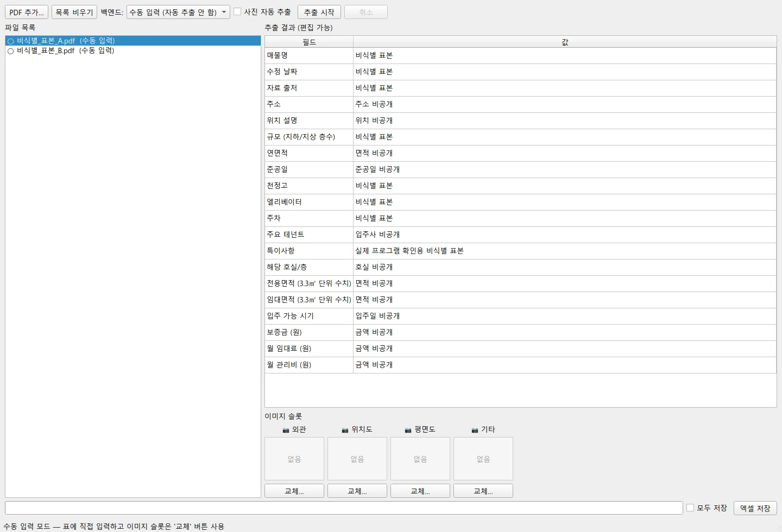Image resolution: width=782 pixels, height=532 pixels.
Task: Click the value cell of 매물명 row
Action: point(565,55)
